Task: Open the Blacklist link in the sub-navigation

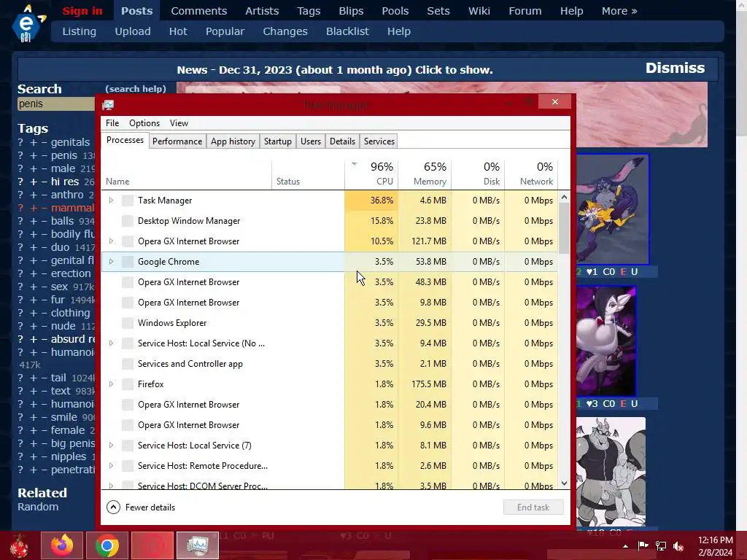Action: (347, 31)
